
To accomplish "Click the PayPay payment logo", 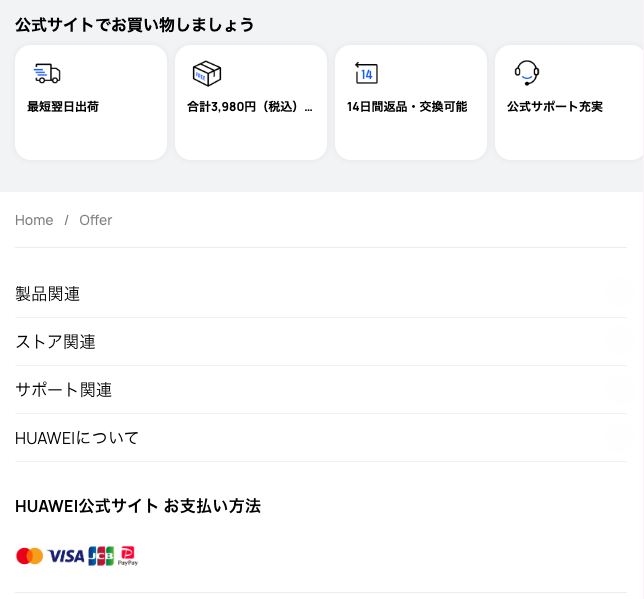I will (128, 556).
